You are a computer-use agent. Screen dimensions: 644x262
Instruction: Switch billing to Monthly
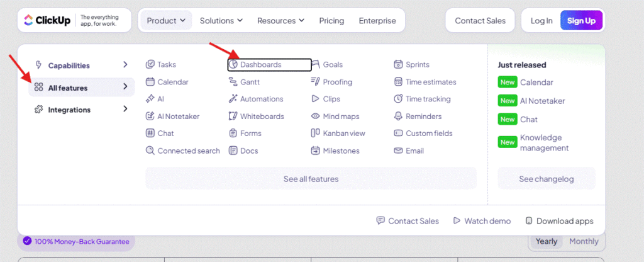coord(584,241)
